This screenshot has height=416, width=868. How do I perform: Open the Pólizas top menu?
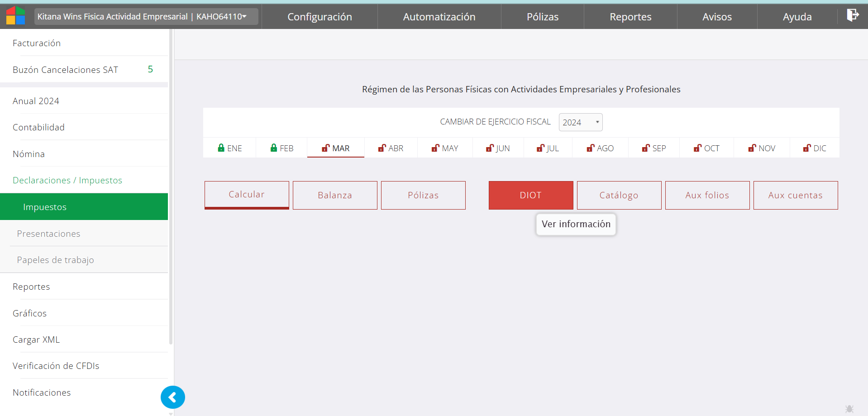tap(542, 17)
